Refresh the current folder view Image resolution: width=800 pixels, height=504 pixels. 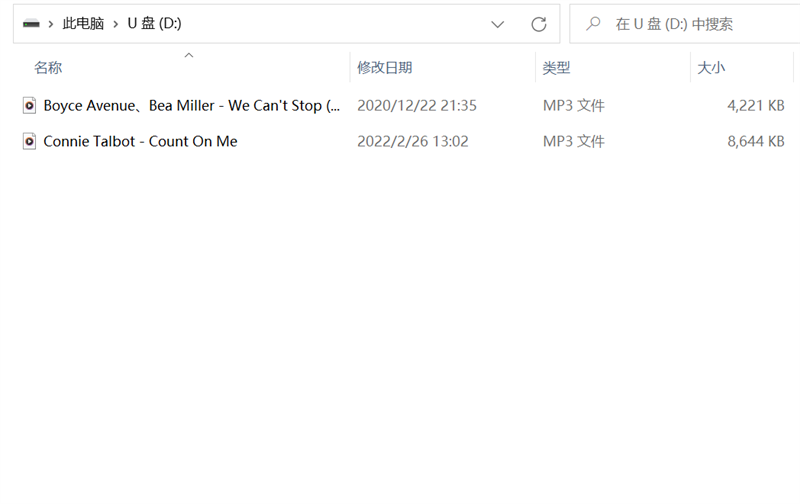(x=539, y=24)
